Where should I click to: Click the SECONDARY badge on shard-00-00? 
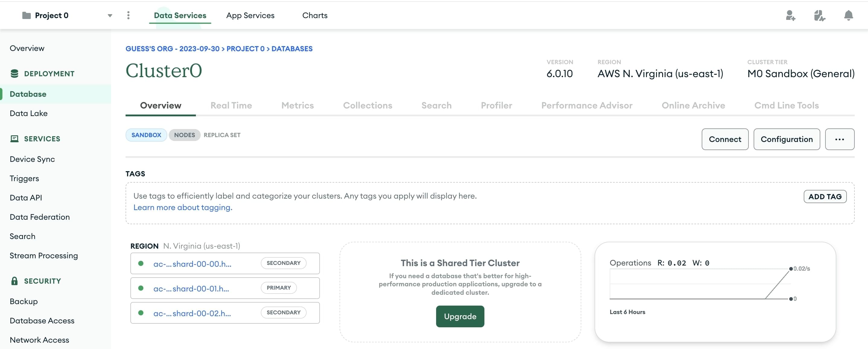(283, 263)
